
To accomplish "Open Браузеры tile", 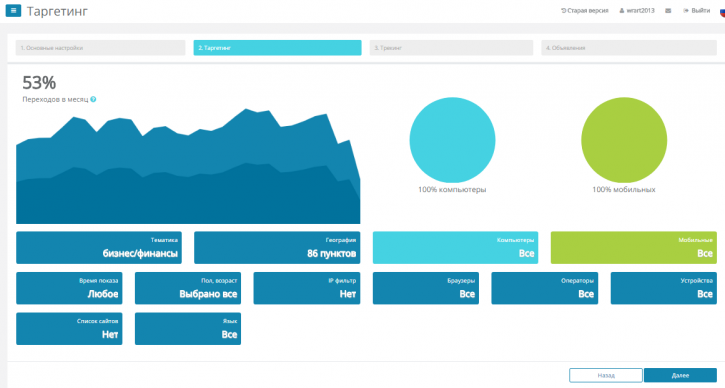I will click(x=426, y=288).
